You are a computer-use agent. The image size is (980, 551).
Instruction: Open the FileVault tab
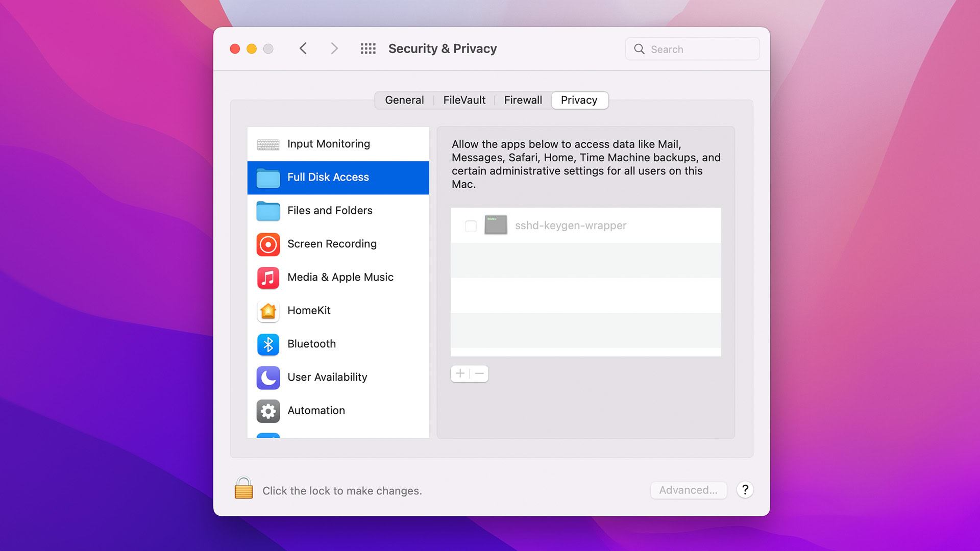click(464, 100)
